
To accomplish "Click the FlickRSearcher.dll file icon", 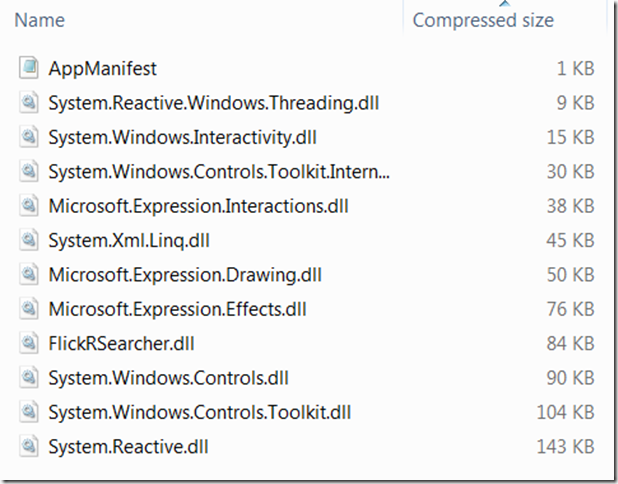I will pos(29,343).
